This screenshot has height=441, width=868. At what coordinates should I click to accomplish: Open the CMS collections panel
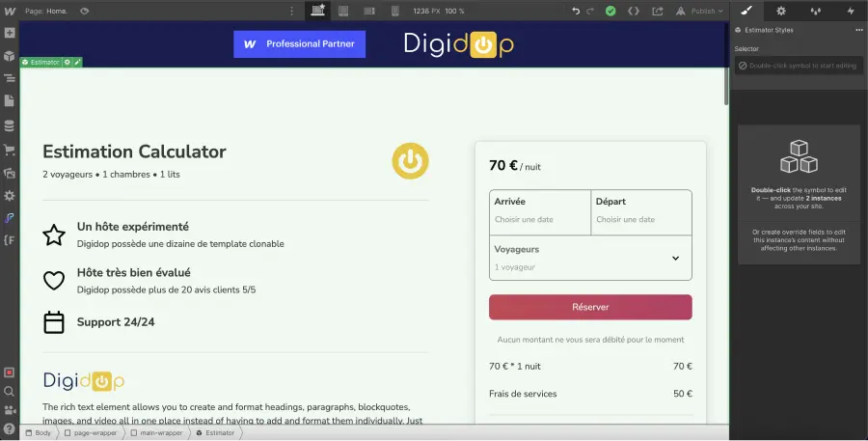(10, 126)
